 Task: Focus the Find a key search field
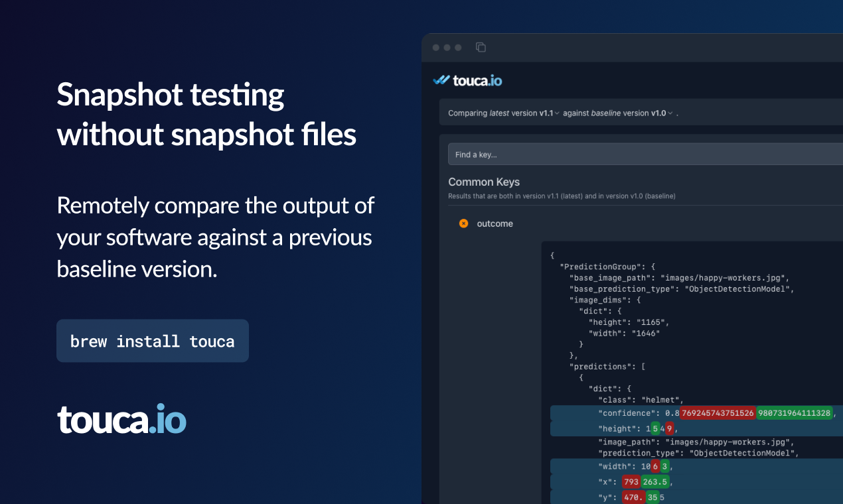(x=645, y=155)
